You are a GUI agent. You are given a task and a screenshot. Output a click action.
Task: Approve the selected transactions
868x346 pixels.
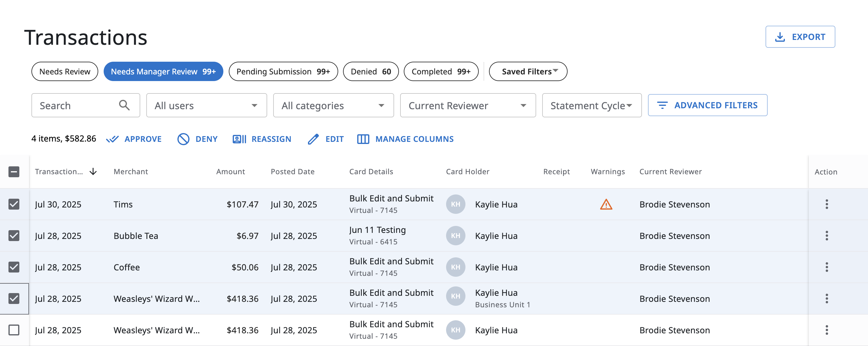click(134, 139)
